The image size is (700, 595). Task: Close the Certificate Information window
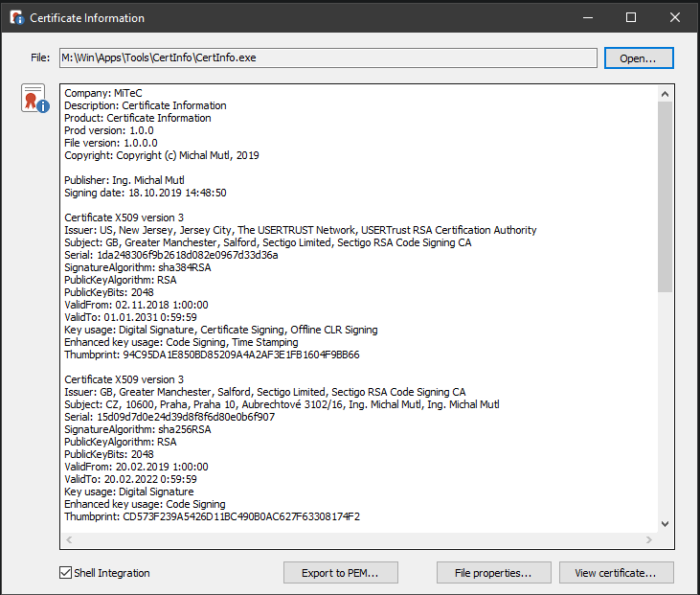point(674,18)
